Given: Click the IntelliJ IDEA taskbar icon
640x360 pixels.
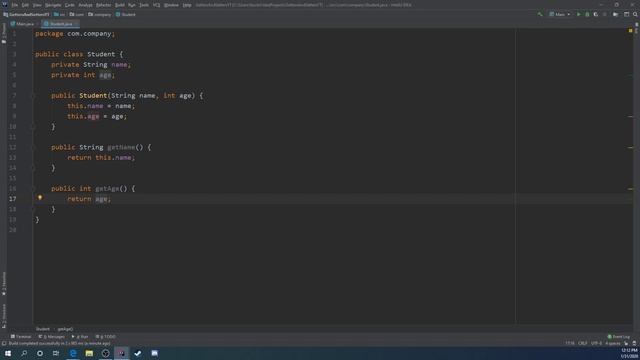Looking at the screenshot, I should (122, 353).
